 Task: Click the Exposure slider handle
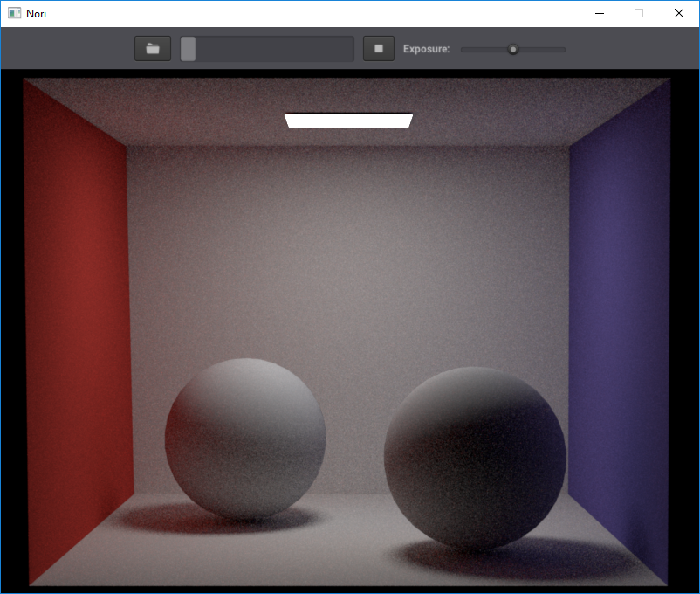coord(513,50)
